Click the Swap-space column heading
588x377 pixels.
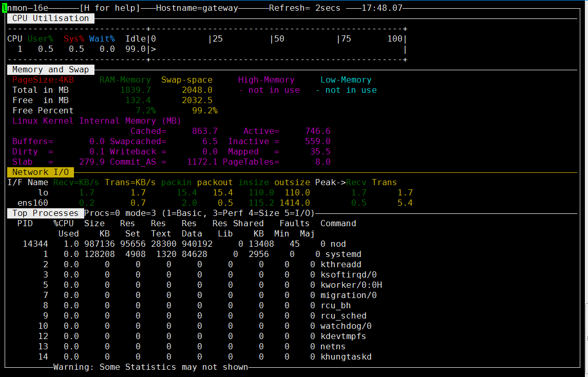click(187, 80)
